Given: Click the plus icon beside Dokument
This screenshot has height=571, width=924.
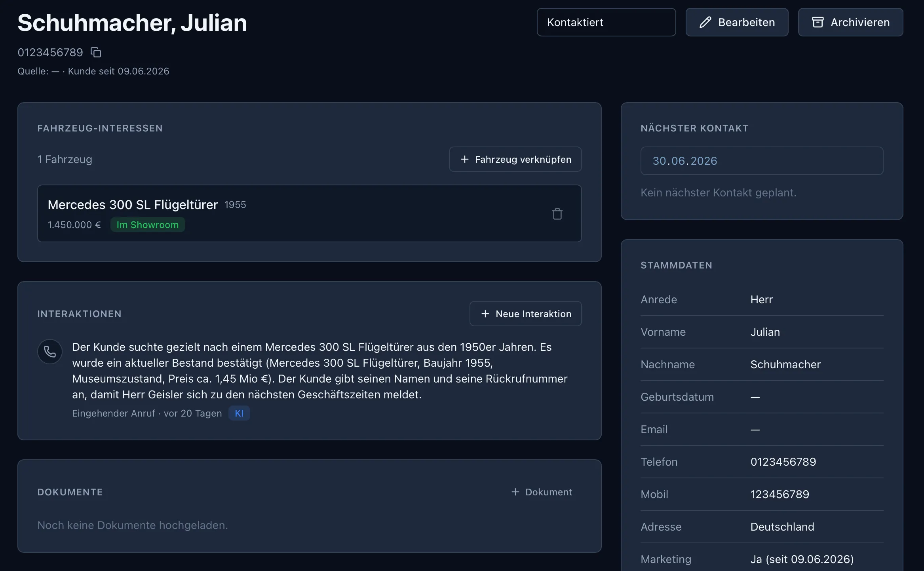Looking at the screenshot, I should tap(515, 492).
